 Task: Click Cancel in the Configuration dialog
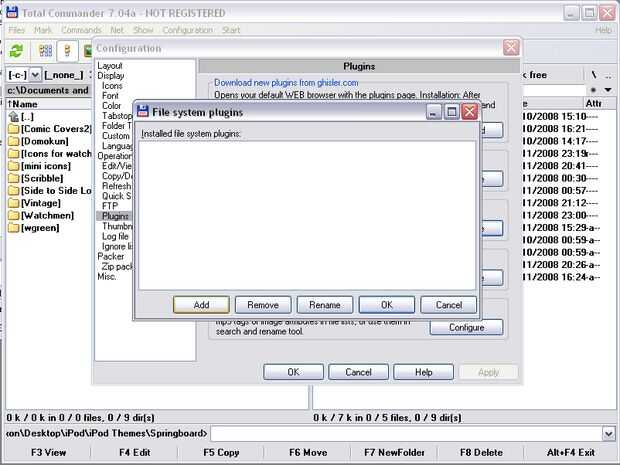[358, 372]
